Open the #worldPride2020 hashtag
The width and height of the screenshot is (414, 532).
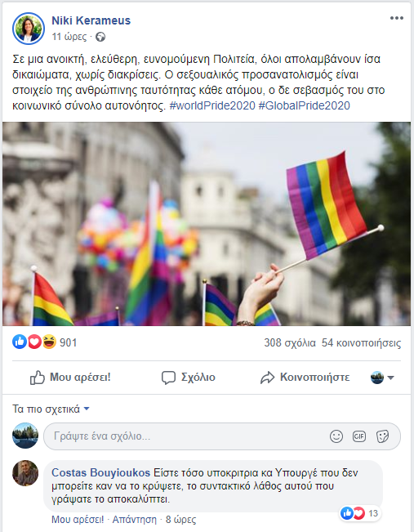212,105
